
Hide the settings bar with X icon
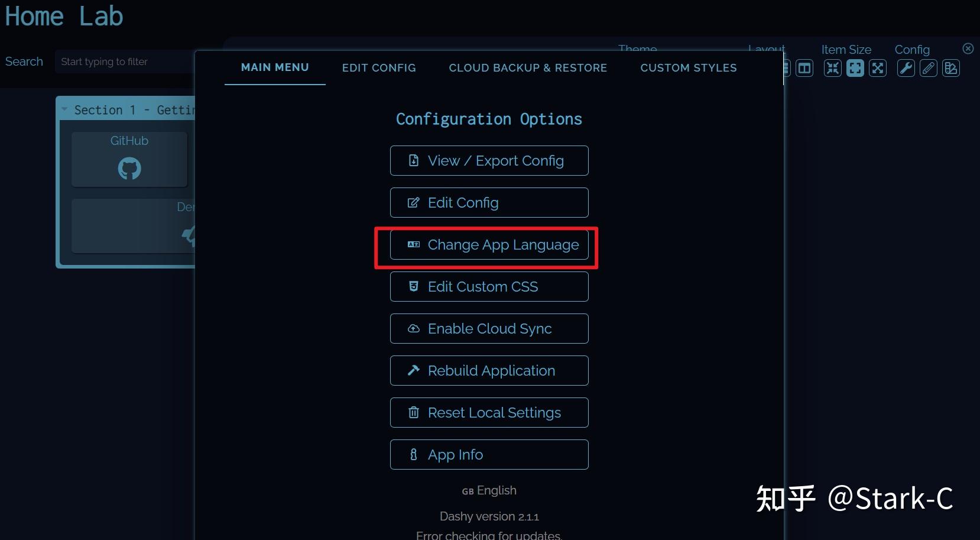click(x=968, y=48)
